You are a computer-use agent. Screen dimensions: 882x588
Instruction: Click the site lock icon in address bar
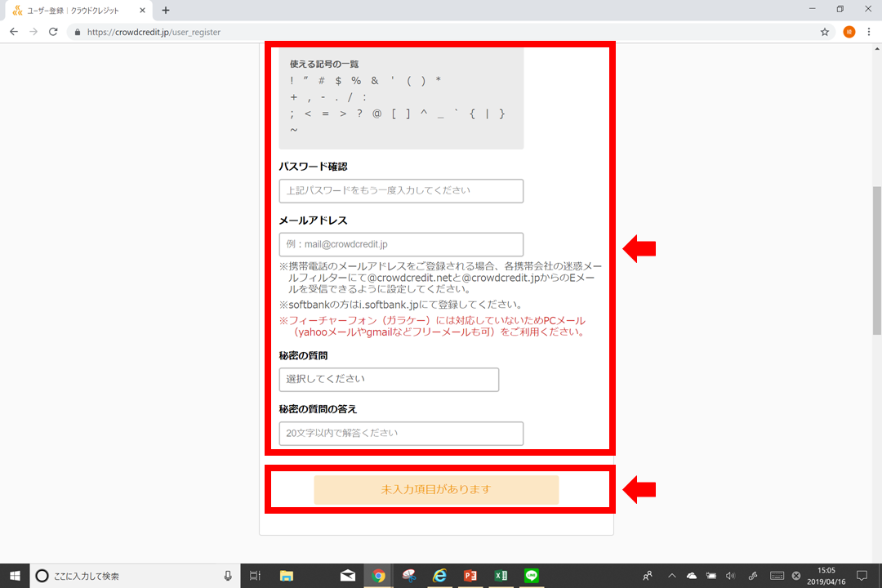(x=78, y=32)
